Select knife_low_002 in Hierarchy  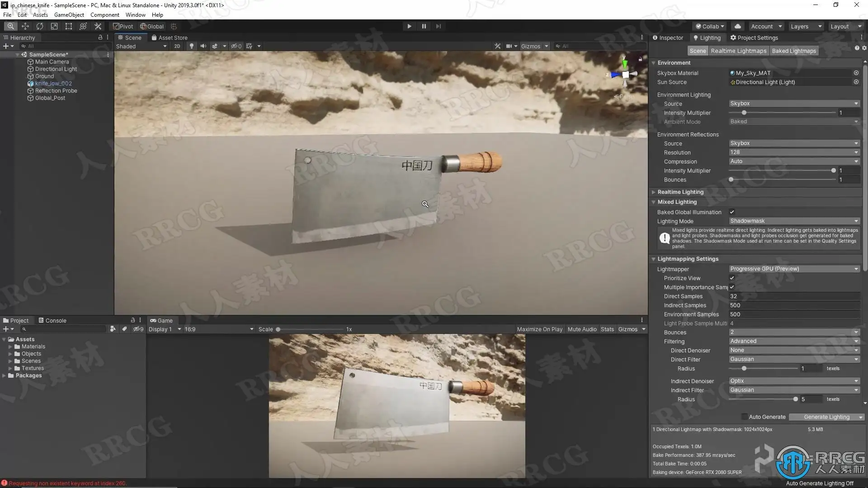click(53, 84)
